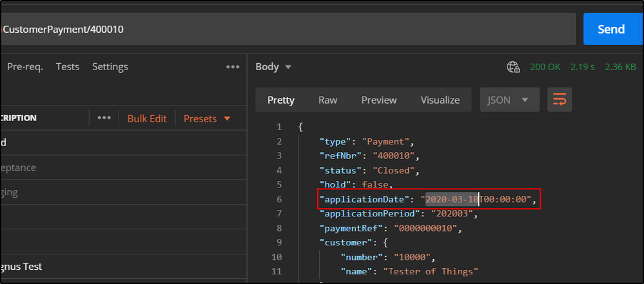Image resolution: width=644 pixels, height=284 pixels.
Task: Click the column options dots near Bulk Edit
Action: (x=104, y=118)
